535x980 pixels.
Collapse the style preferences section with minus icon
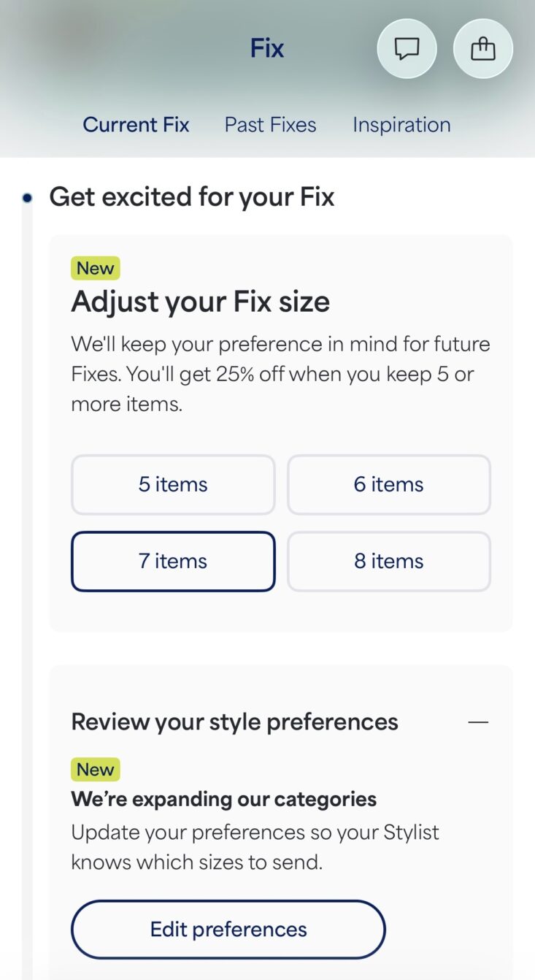tap(478, 722)
